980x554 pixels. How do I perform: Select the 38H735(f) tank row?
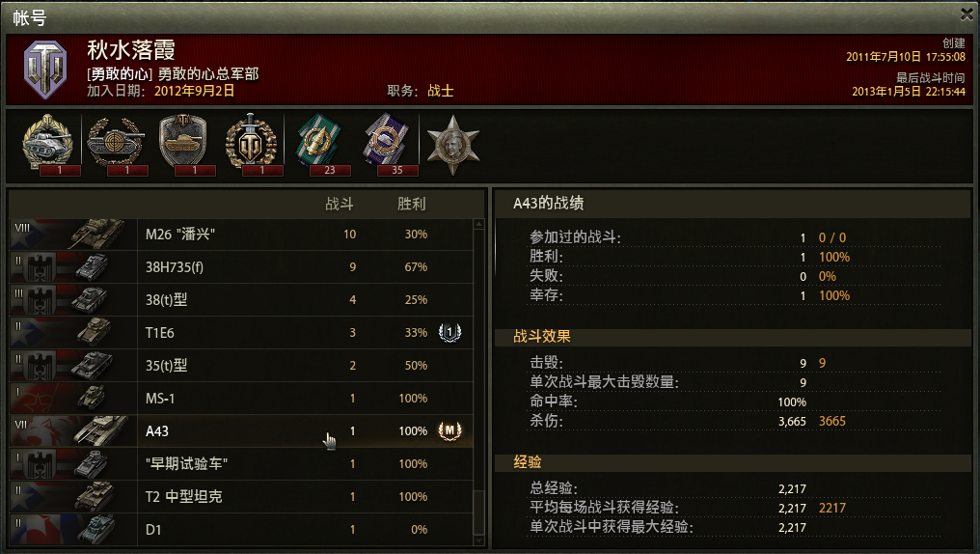point(241,267)
